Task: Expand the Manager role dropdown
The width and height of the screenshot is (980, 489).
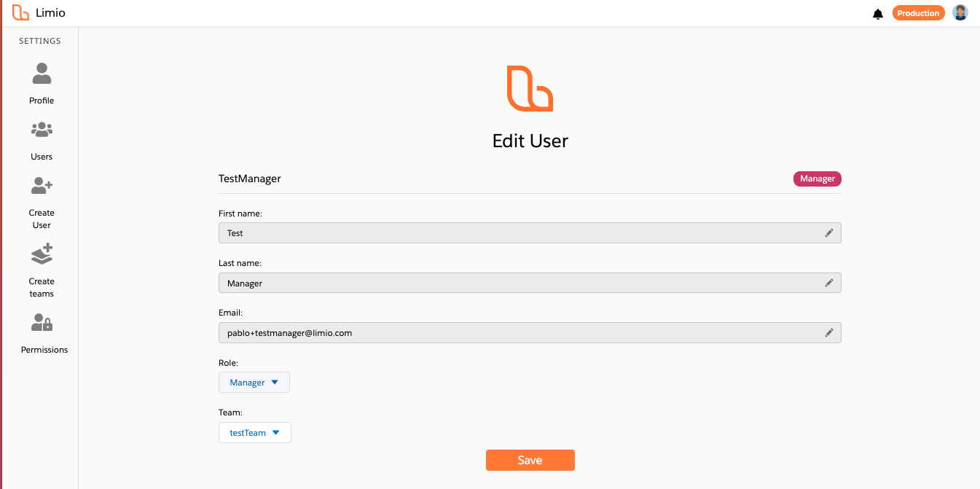Action: (254, 383)
